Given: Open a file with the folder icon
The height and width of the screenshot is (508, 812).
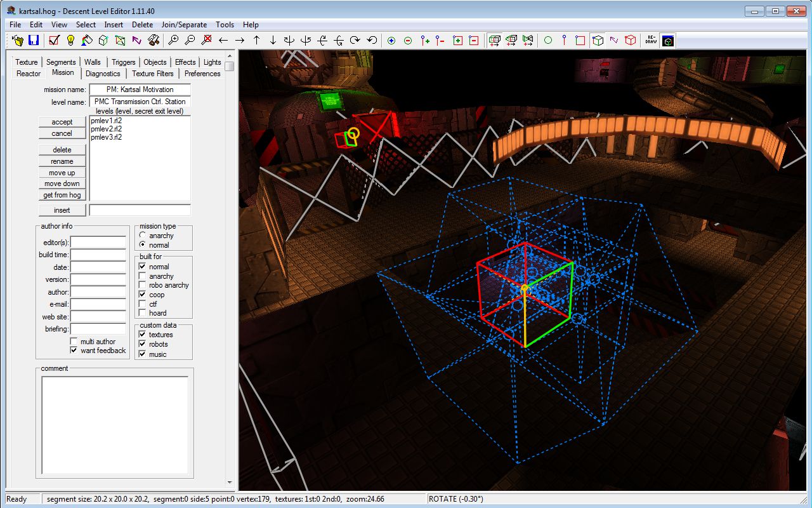Looking at the screenshot, I should [18, 41].
